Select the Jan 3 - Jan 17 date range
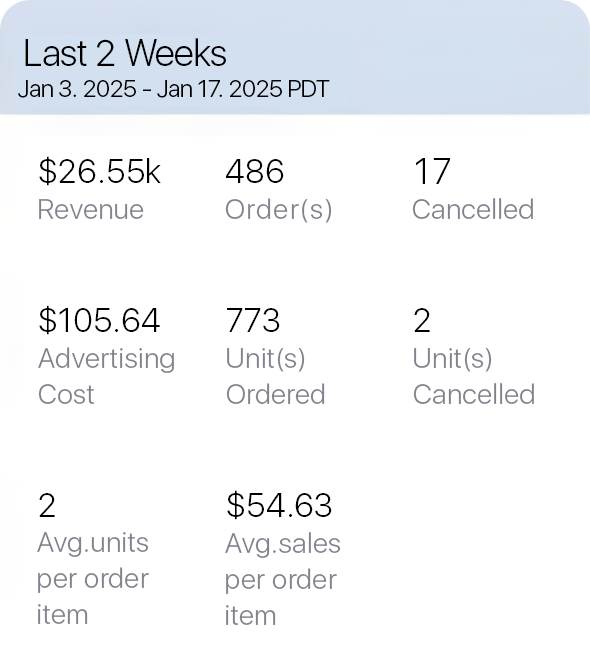This screenshot has width=590, height=669. pyautogui.click(x=173, y=89)
